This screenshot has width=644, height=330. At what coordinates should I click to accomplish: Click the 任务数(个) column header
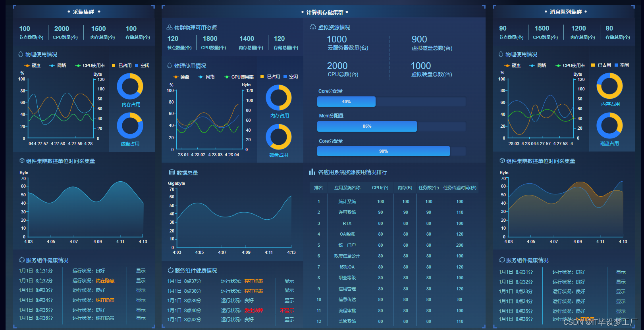(x=429, y=188)
